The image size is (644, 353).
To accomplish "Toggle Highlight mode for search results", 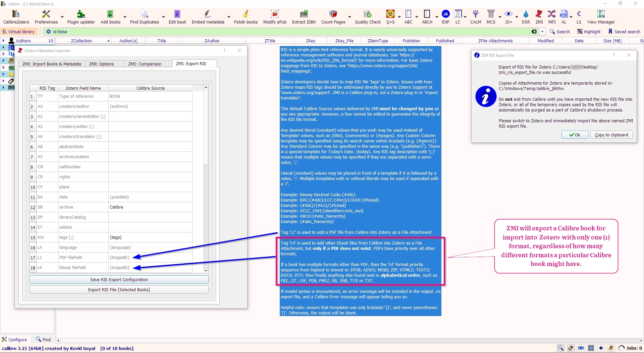I will [589, 32].
